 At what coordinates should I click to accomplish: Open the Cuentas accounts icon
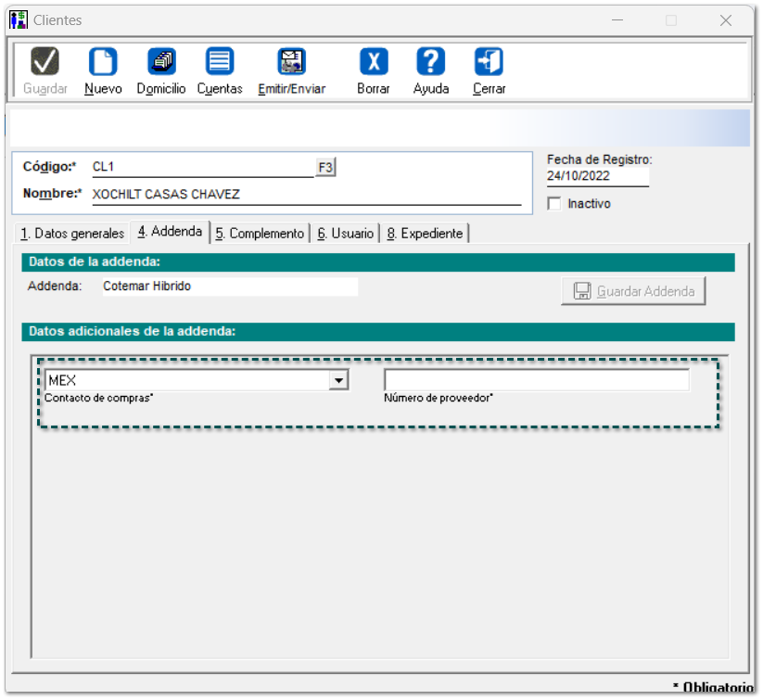click(x=220, y=62)
